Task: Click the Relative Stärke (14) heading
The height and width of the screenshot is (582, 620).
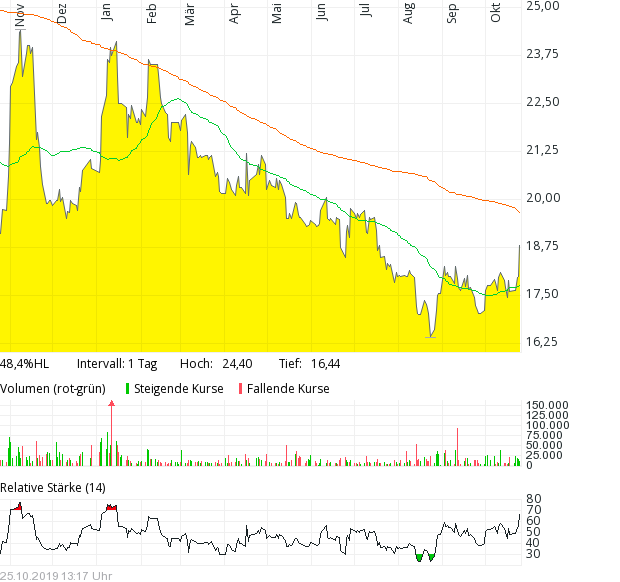Action: tap(53, 488)
